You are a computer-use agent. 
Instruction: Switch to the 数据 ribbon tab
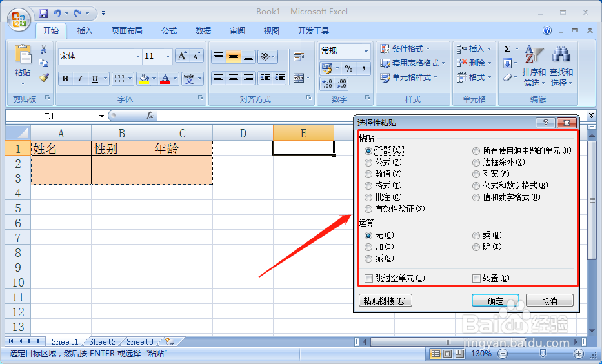(203, 31)
